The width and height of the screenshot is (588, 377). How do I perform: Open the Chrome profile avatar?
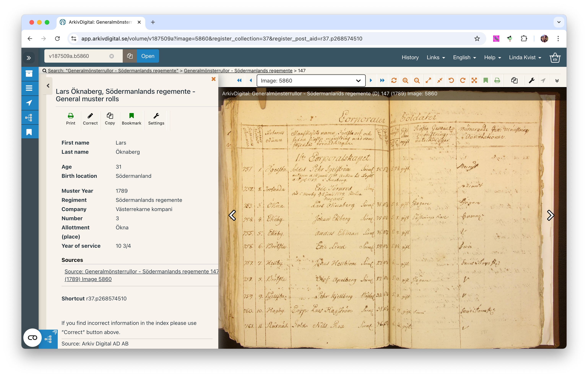click(x=544, y=39)
